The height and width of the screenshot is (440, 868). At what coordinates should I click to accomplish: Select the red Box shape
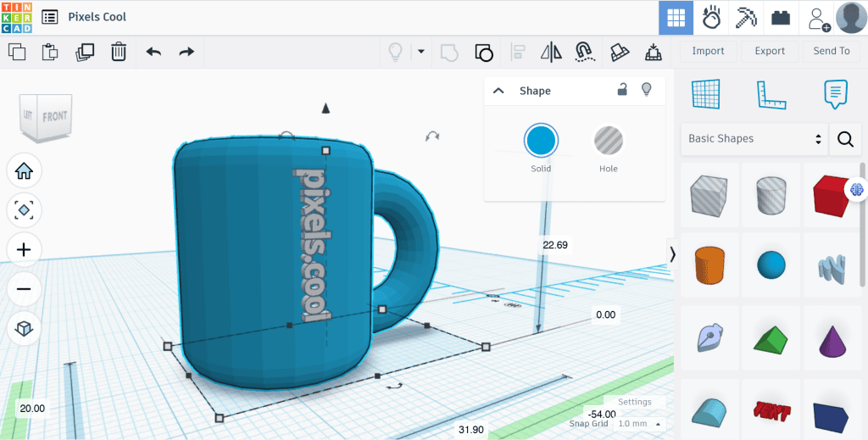[832, 195]
